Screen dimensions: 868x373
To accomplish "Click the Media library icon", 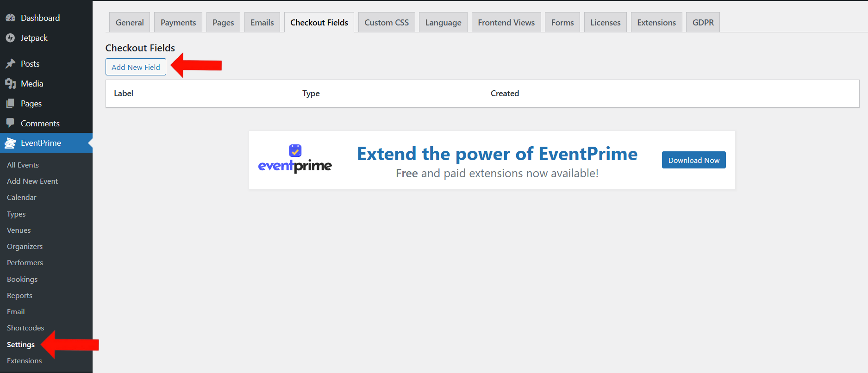I will (10, 84).
